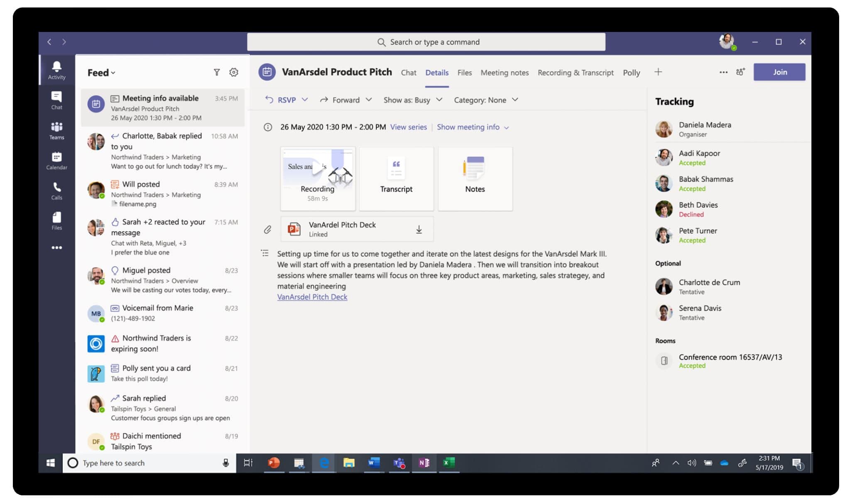Open the Category: None dropdown
The width and height of the screenshot is (852, 504).
pyautogui.click(x=486, y=100)
